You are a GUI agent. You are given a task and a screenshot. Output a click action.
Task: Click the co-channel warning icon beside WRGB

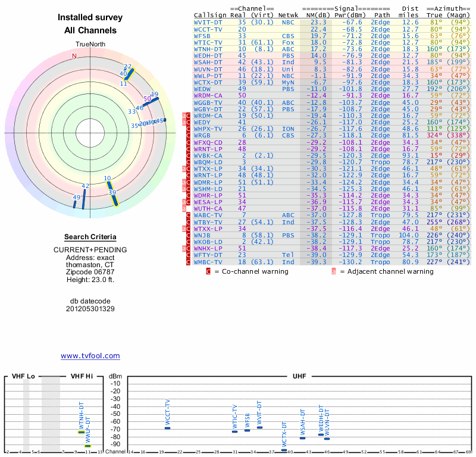pos(188,135)
